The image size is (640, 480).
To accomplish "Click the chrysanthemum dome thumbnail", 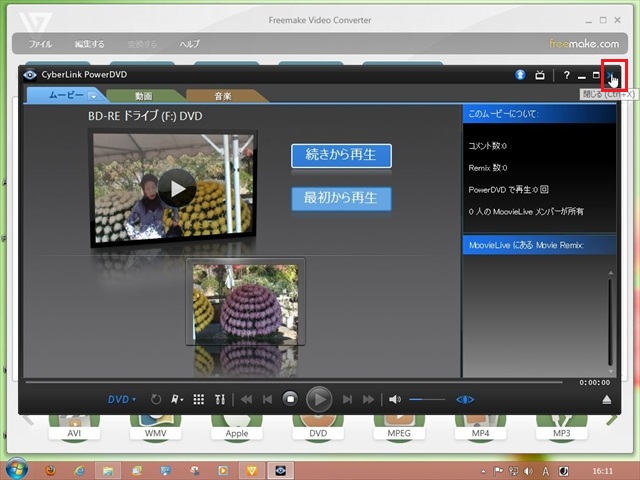I will click(x=245, y=303).
